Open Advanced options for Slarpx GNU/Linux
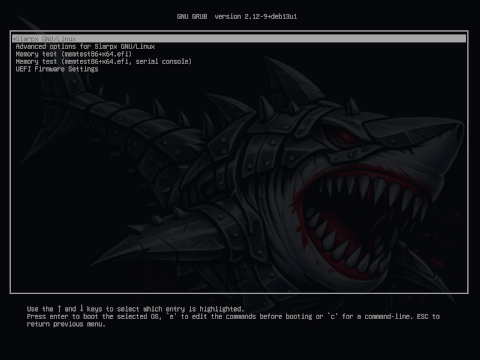 pyautogui.click(x=85, y=47)
